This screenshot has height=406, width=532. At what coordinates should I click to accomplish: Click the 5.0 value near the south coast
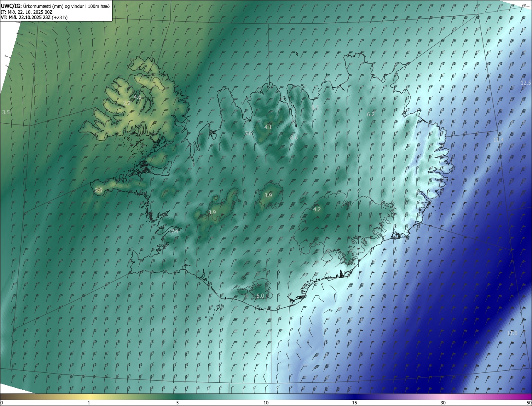260,296
